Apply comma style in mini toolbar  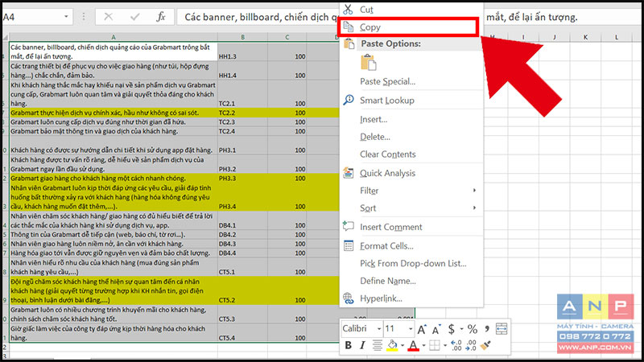coord(487,329)
